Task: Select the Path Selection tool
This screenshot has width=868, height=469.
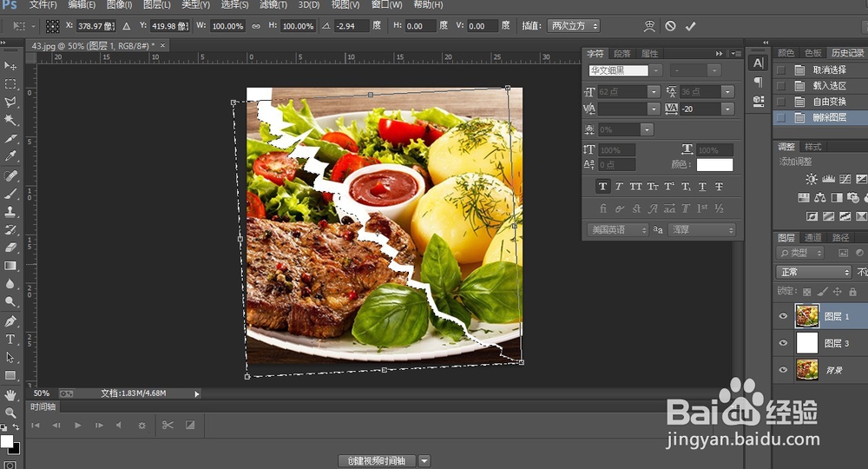Action: click(x=10, y=357)
